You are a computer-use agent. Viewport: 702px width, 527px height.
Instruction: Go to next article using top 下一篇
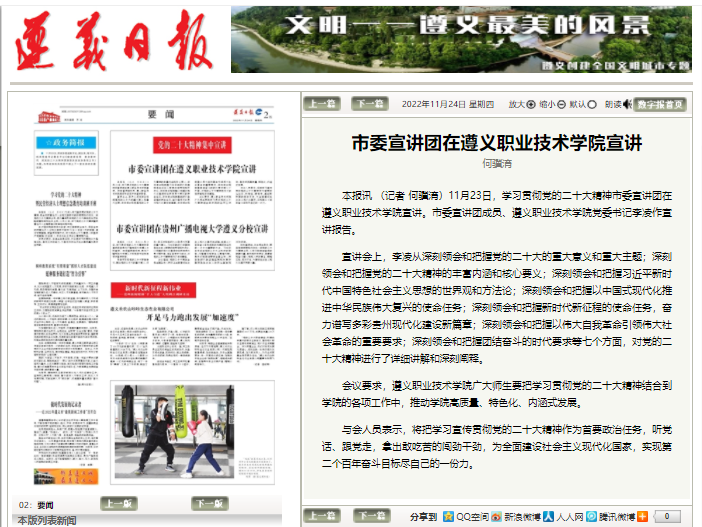370,104
